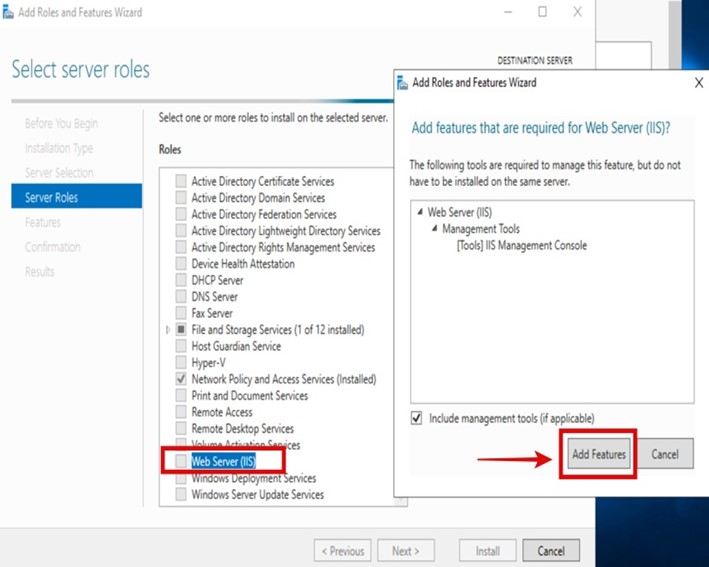
Task: Toggle Include management tools checkbox
Action: pyautogui.click(x=416, y=418)
